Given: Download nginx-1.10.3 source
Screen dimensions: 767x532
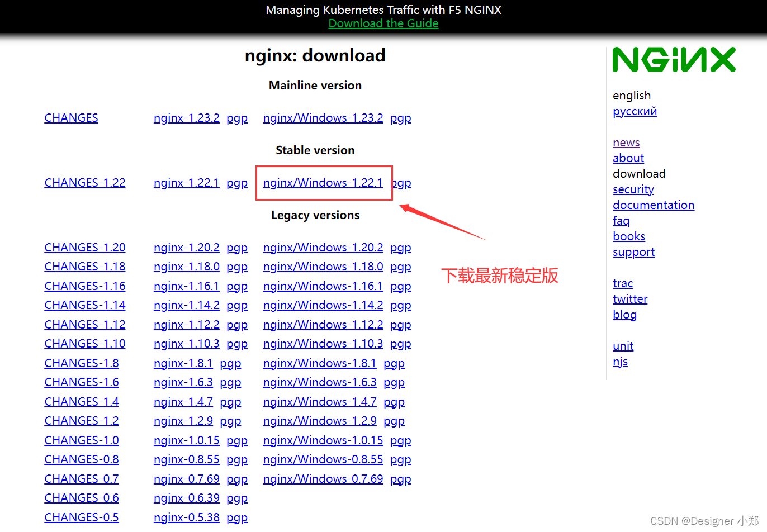Looking at the screenshot, I should click(x=187, y=344).
